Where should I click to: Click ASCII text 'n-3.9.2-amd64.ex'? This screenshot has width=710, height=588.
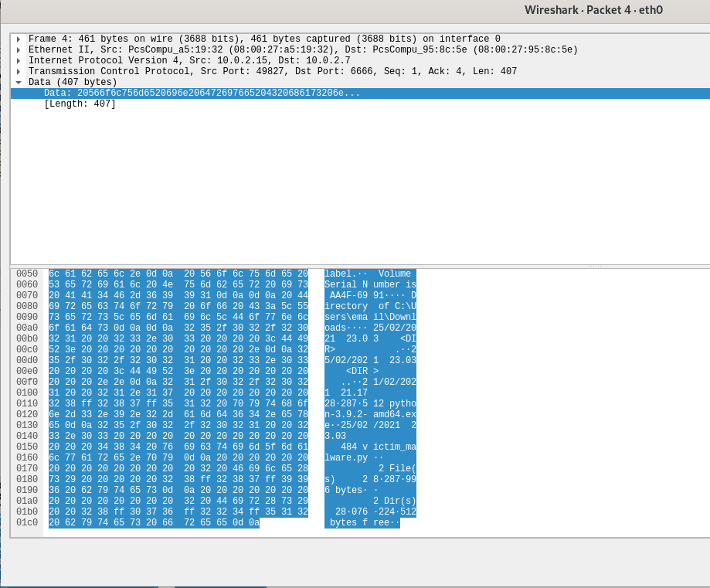click(x=369, y=415)
